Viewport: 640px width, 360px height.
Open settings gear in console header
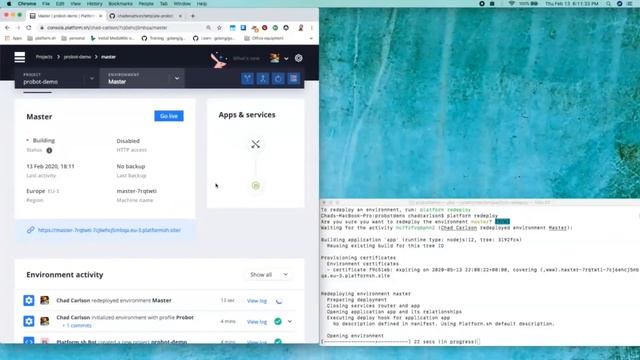299,58
